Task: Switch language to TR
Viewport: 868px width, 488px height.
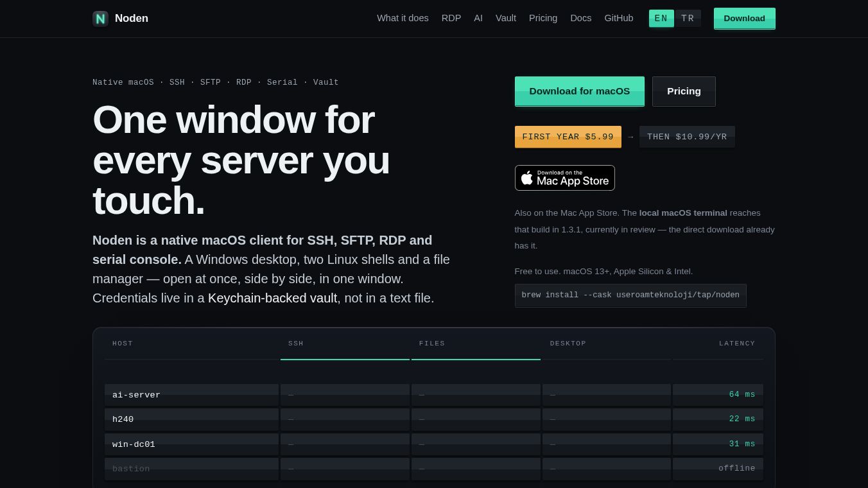Action: pyautogui.click(x=688, y=19)
